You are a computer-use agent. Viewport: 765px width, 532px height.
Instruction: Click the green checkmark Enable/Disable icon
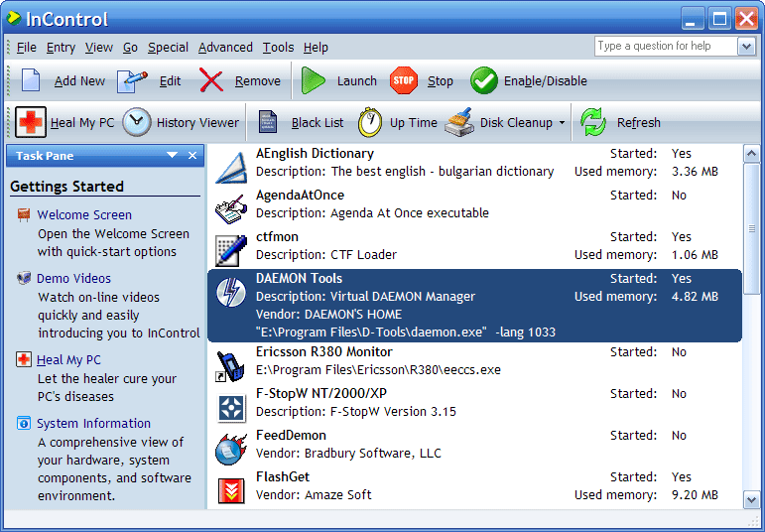click(484, 80)
